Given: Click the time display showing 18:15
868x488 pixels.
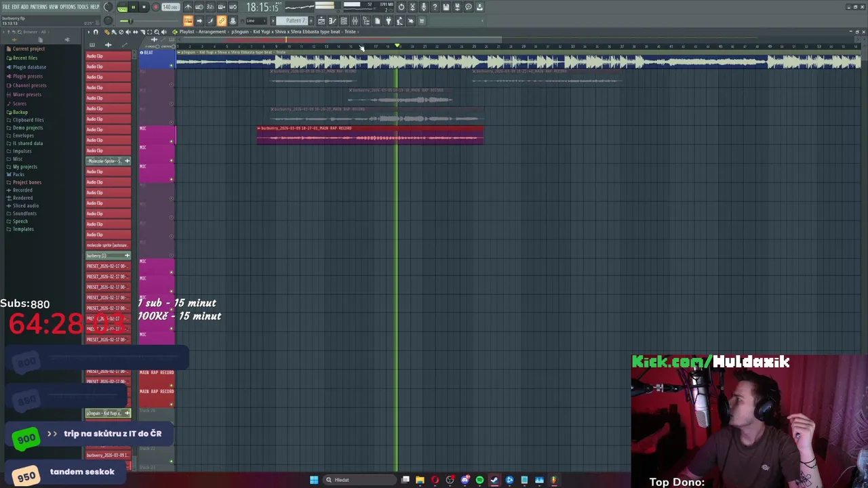Looking at the screenshot, I should (x=262, y=7).
